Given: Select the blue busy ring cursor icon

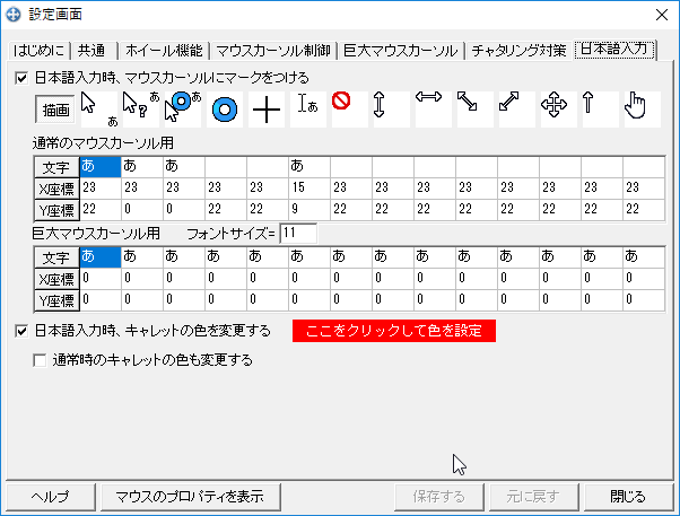Looking at the screenshot, I should (225, 109).
